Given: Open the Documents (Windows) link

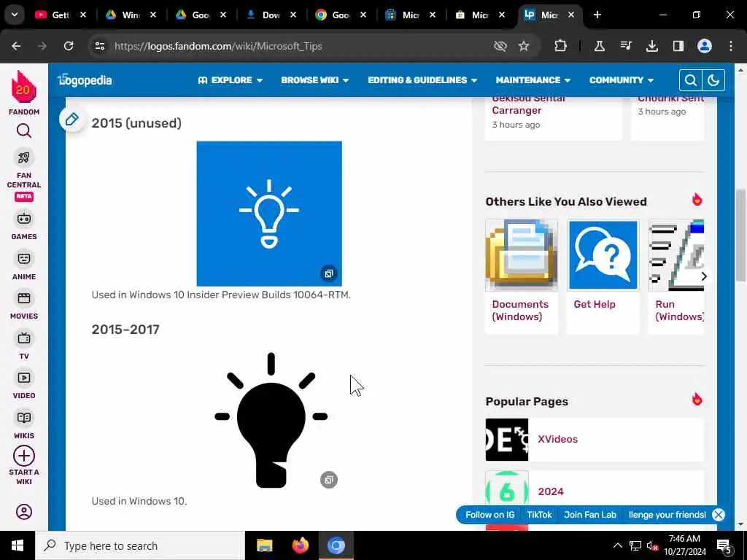Looking at the screenshot, I should coord(520,311).
